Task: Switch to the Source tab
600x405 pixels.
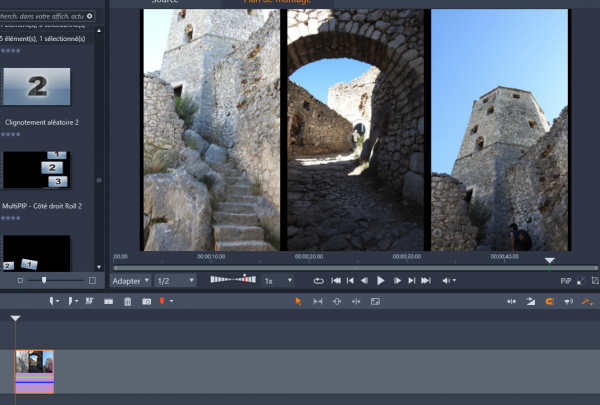Action: pyautogui.click(x=165, y=2)
